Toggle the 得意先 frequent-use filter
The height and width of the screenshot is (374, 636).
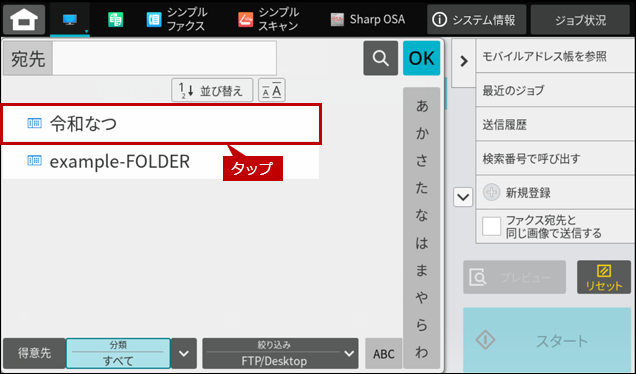point(34,353)
